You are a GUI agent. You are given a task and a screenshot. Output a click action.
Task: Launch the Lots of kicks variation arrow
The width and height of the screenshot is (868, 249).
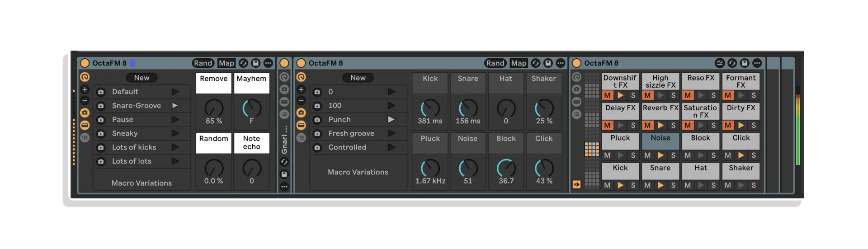(175, 147)
